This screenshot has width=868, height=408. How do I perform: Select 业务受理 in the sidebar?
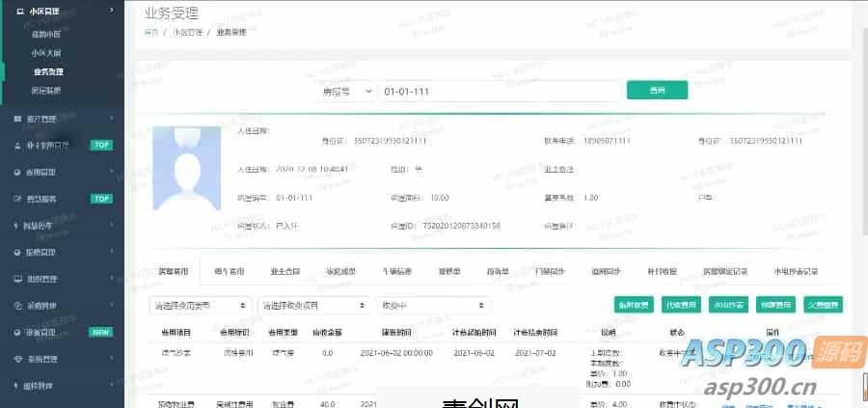tap(48, 72)
